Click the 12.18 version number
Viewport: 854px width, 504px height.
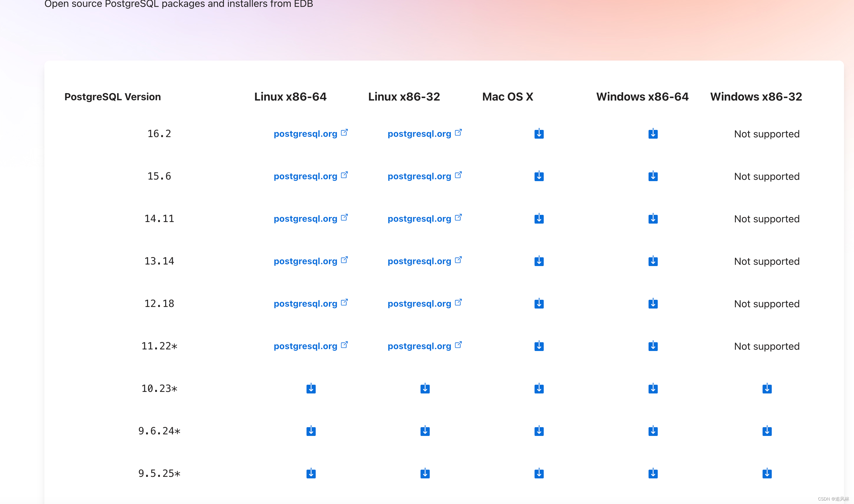159,304
